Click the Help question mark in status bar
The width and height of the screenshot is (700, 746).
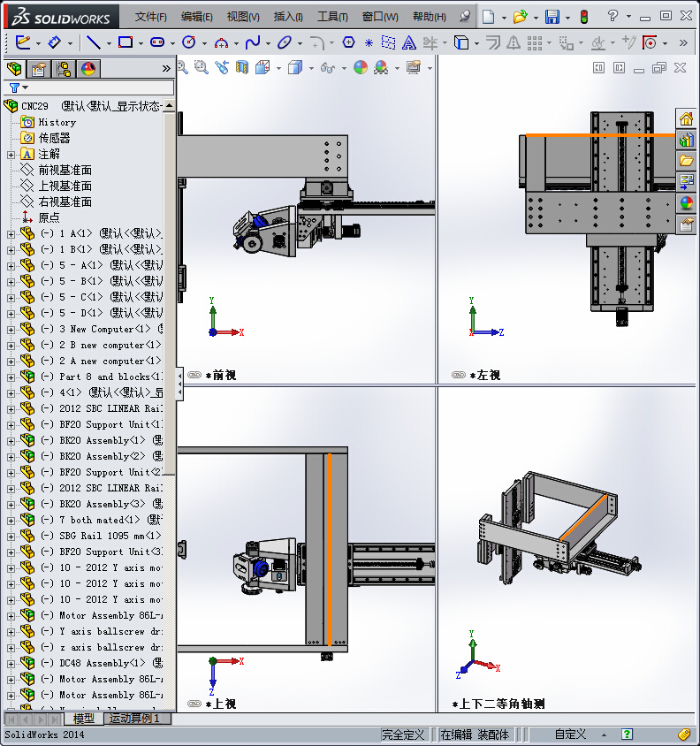pyautogui.click(x=627, y=735)
